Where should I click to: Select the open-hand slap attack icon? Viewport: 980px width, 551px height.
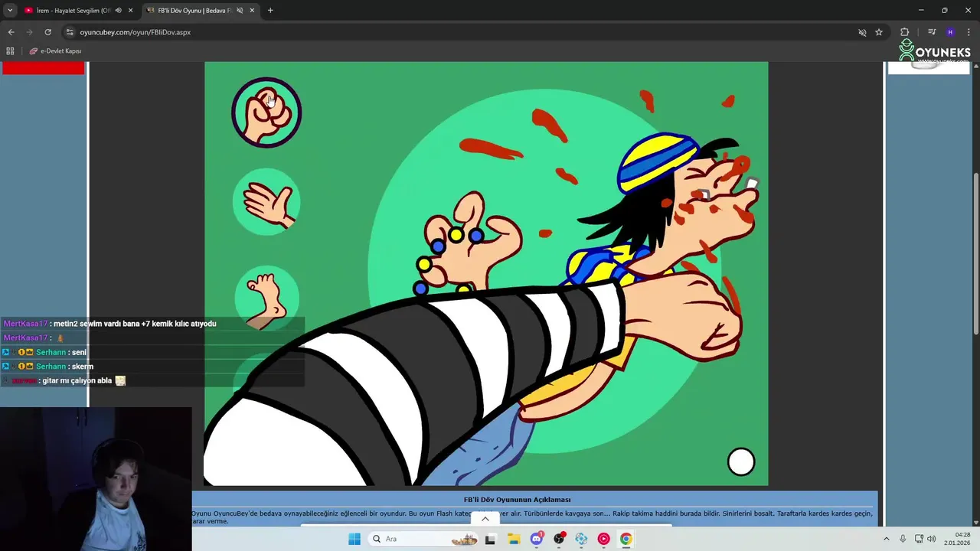[266, 201]
